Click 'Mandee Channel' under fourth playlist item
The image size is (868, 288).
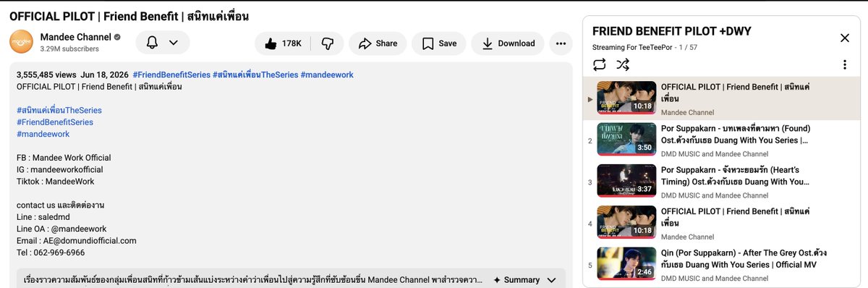pyautogui.click(x=687, y=237)
